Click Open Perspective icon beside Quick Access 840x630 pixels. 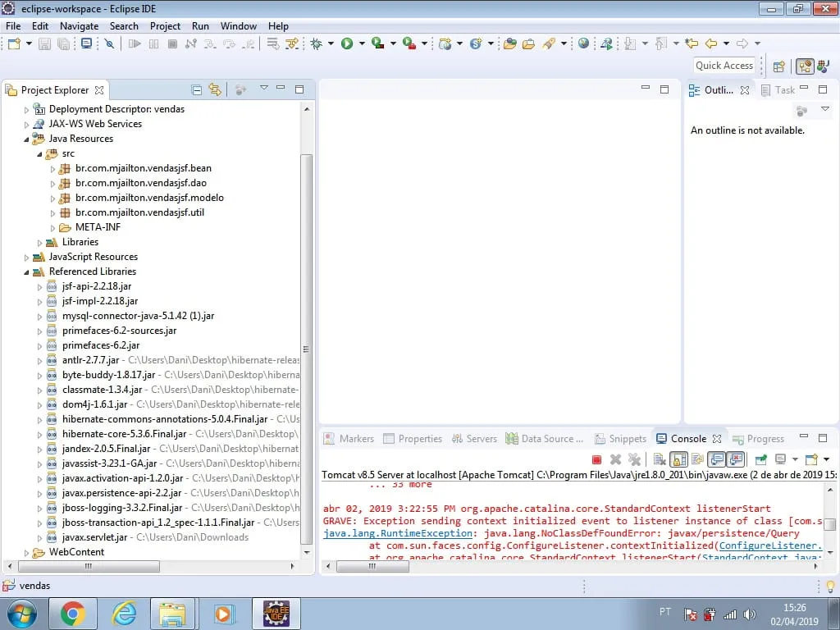coord(779,66)
